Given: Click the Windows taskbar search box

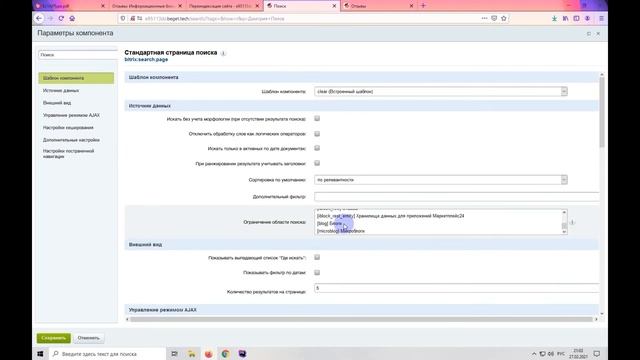Looking at the screenshot, I should (x=108, y=353).
